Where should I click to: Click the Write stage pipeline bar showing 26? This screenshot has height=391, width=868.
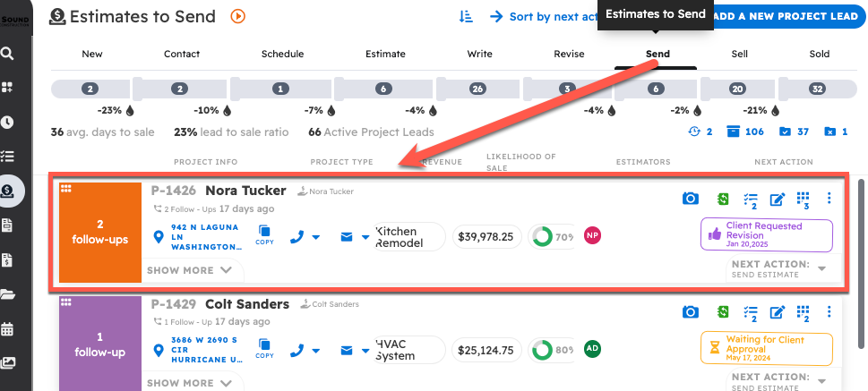(477, 89)
